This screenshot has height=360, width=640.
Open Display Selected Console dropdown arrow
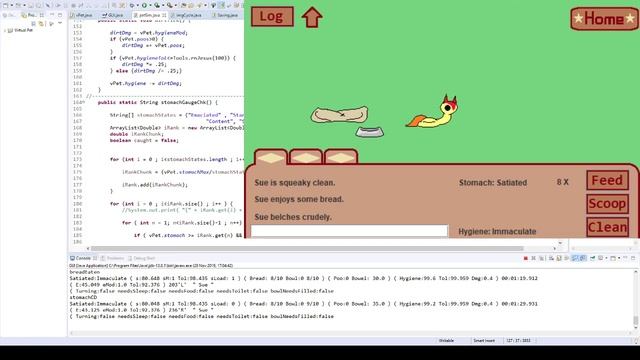tap(606, 258)
